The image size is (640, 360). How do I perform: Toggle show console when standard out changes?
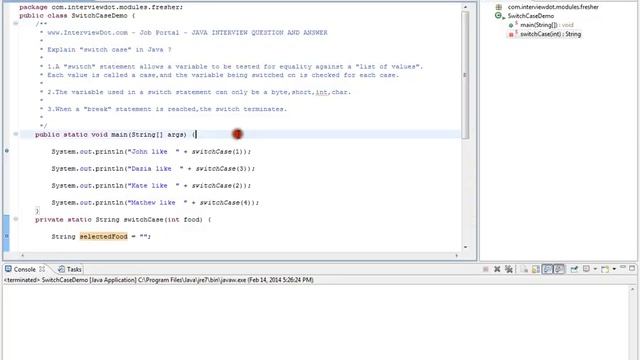point(547,269)
